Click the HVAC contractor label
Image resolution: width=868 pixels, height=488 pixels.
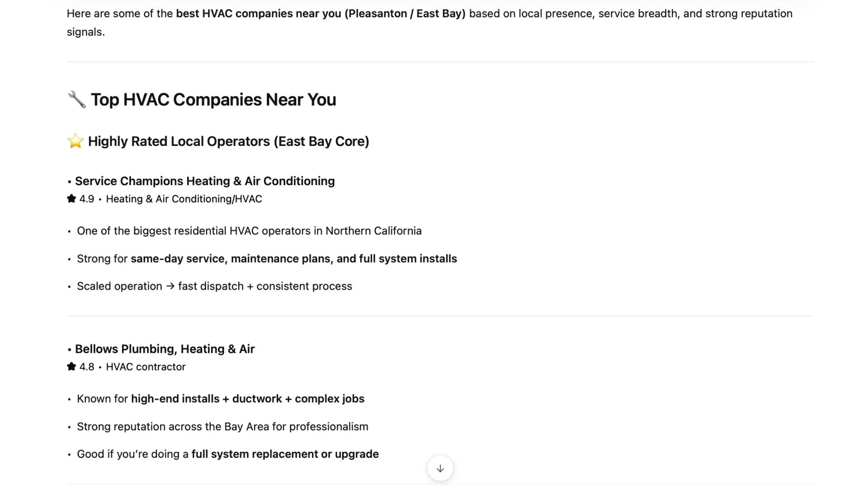pyautogui.click(x=146, y=366)
